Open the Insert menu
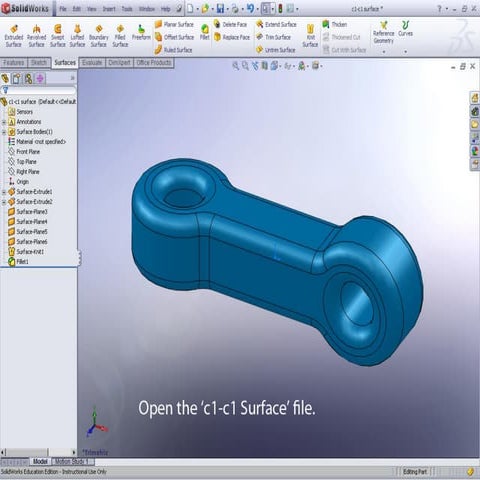480x480 pixels. coord(109,9)
